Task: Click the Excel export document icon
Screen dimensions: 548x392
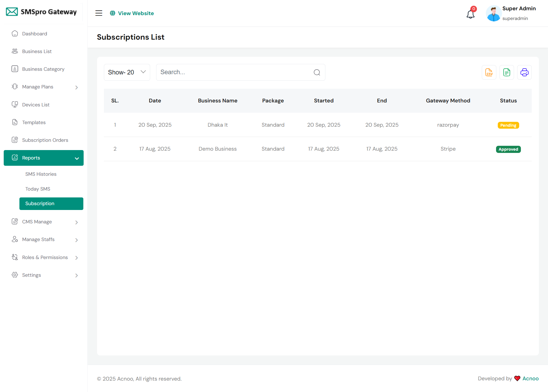Action: (507, 72)
